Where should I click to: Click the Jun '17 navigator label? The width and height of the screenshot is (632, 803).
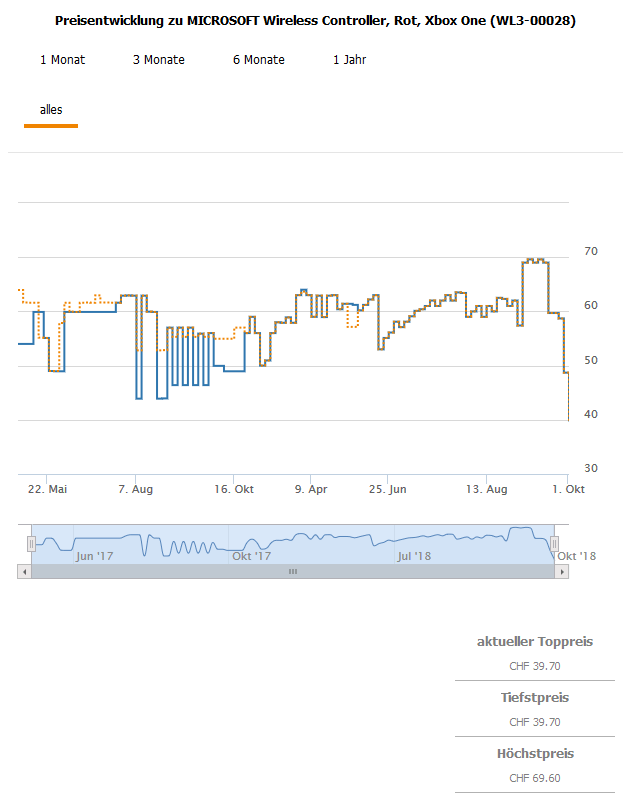[95, 555]
